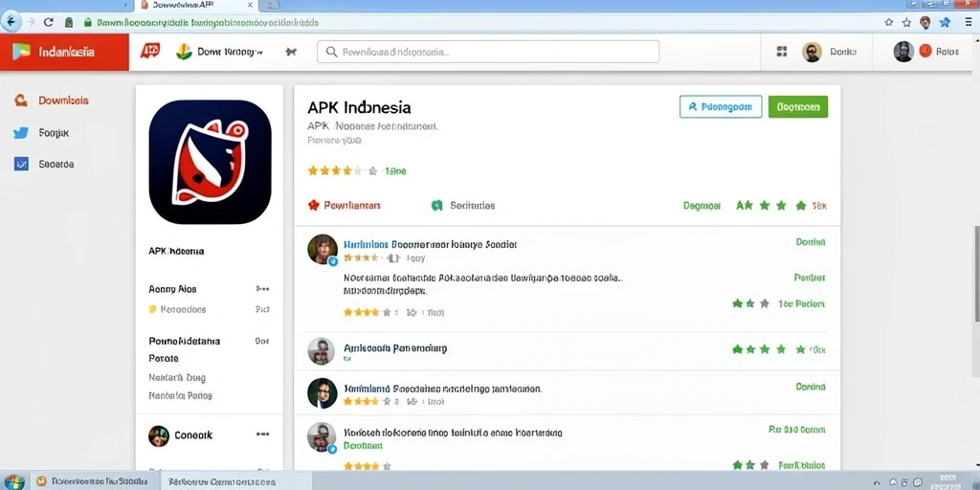Click the large APK Indonesia app icon
This screenshot has width=980, height=490.
210,162
